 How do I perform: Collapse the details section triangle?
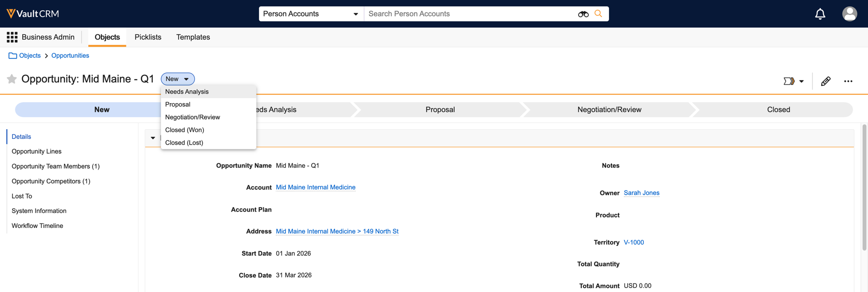(x=153, y=138)
